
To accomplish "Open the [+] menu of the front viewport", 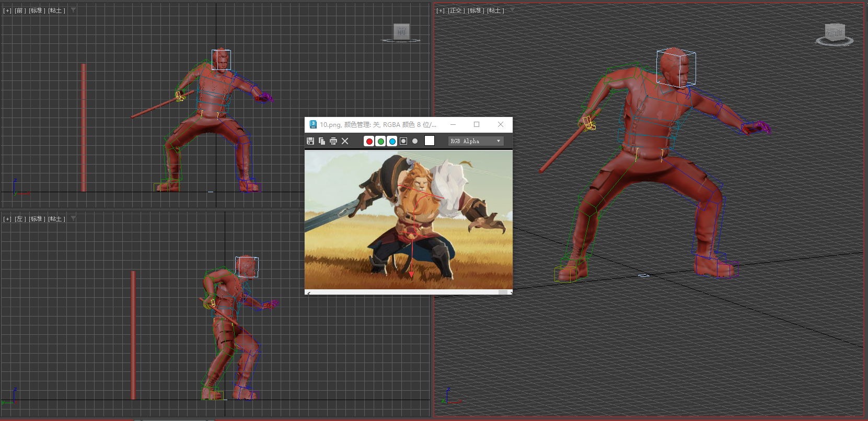I will (7, 10).
